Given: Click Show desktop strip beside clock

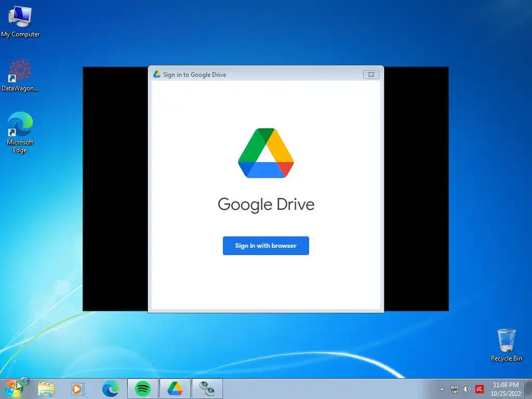Looking at the screenshot, I should click(528, 389).
